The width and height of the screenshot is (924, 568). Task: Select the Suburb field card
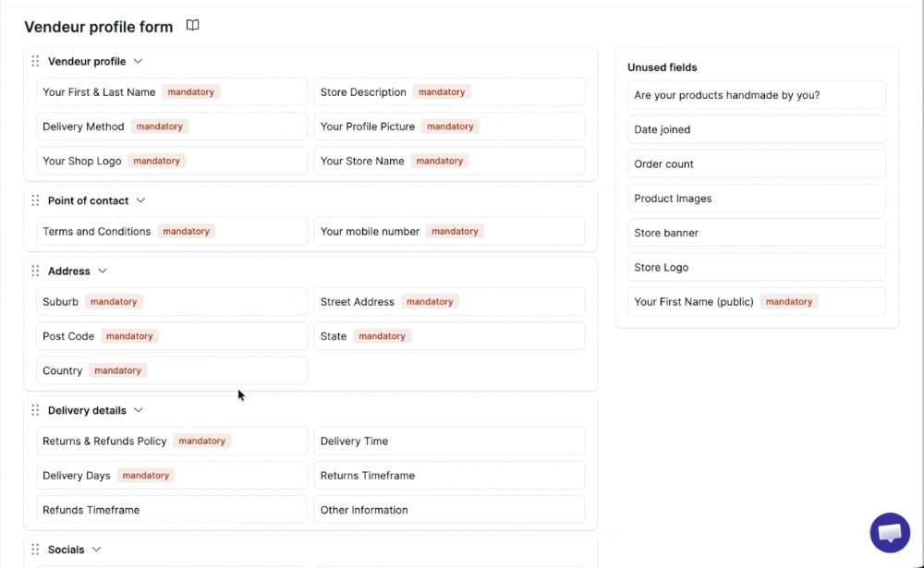(x=172, y=302)
